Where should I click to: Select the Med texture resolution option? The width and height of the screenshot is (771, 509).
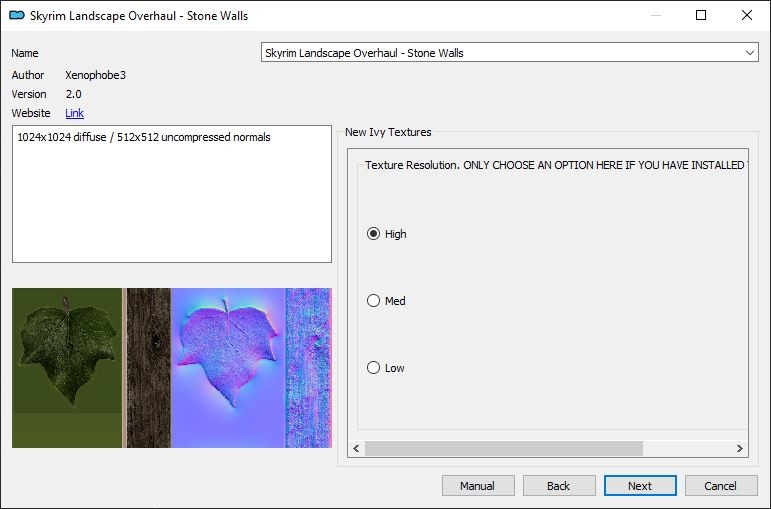pyautogui.click(x=386, y=300)
